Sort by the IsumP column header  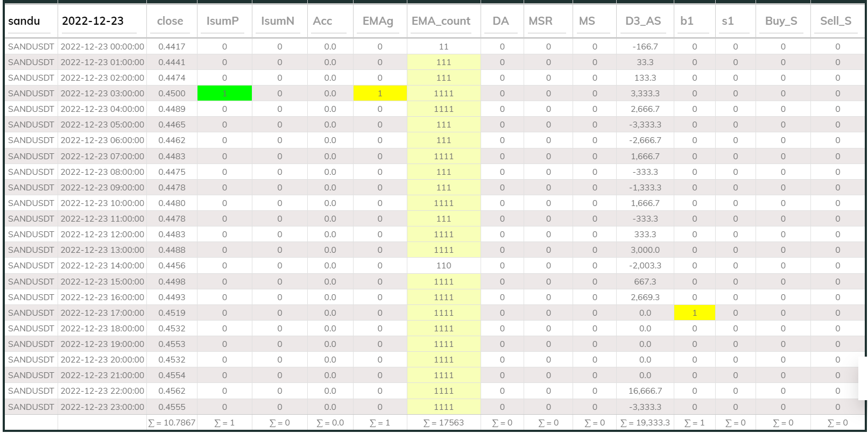222,21
